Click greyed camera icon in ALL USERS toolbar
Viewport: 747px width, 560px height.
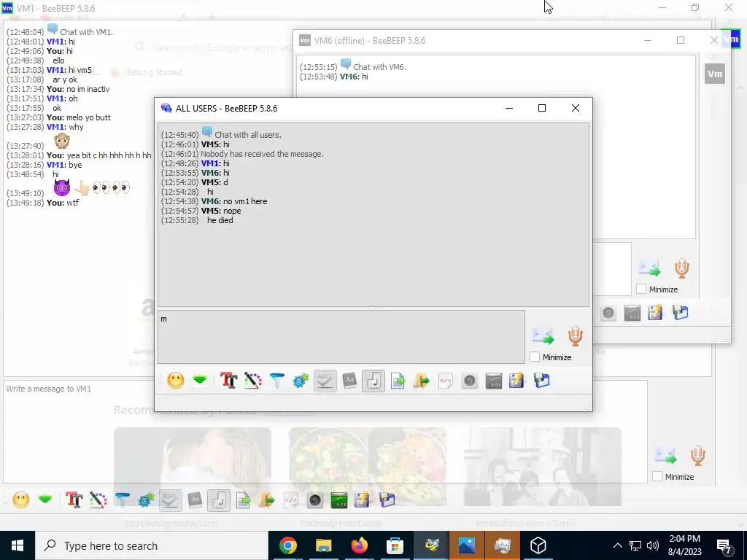pos(470,381)
